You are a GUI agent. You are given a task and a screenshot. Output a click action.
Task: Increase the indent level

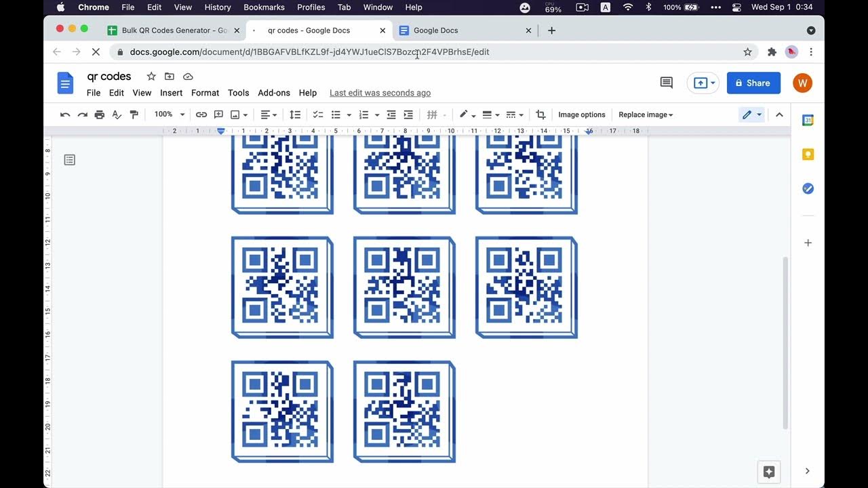(408, 115)
